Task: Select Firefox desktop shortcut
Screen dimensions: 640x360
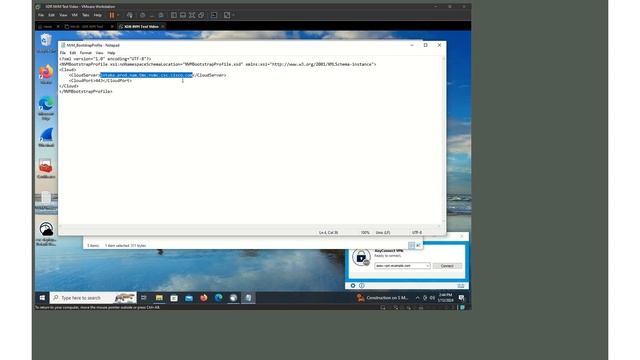Action: pos(46,74)
